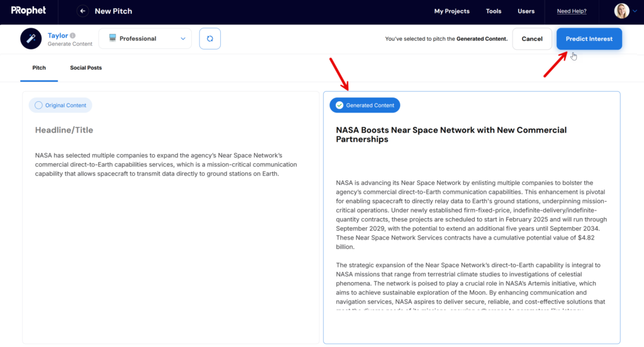Click the user profile photo
This screenshot has height=347, width=644.
pyautogui.click(x=621, y=11)
